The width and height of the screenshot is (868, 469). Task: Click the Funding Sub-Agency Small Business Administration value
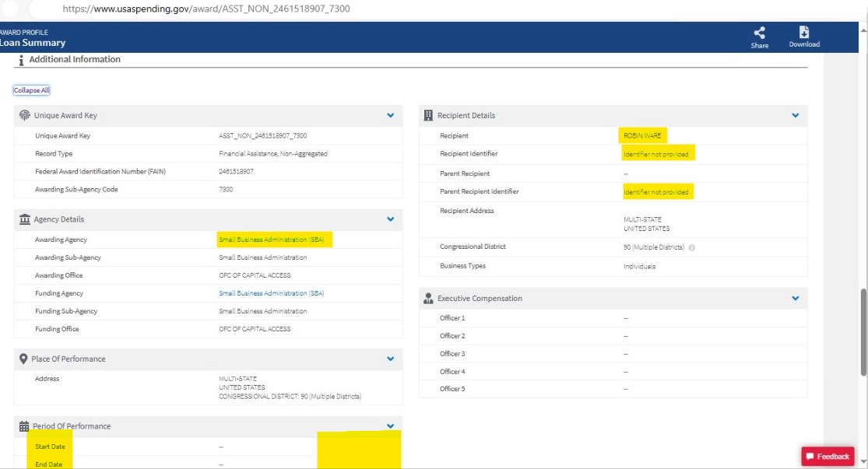(262, 311)
